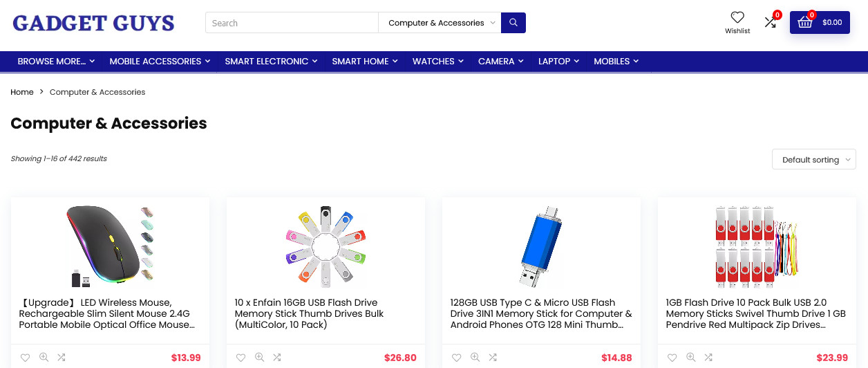868x368 pixels.
Task: Open the compare shuffle icon in header
Action: tap(771, 22)
